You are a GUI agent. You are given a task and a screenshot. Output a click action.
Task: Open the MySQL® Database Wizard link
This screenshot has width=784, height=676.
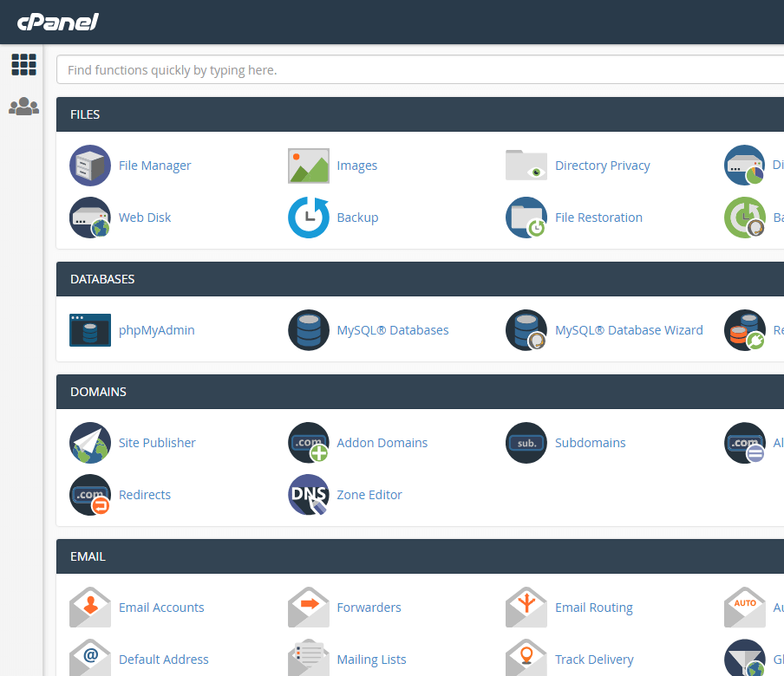(x=629, y=330)
